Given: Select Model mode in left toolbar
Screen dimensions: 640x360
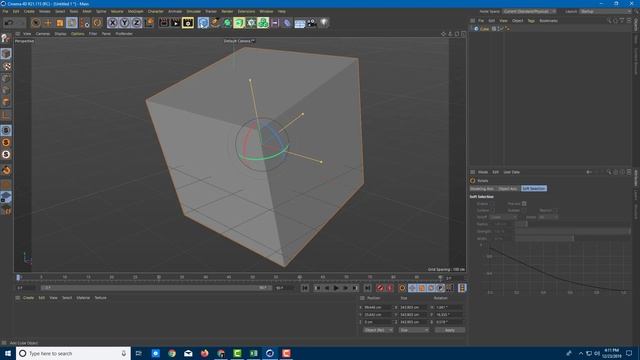Looking at the screenshot, I should pyautogui.click(x=6, y=54).
